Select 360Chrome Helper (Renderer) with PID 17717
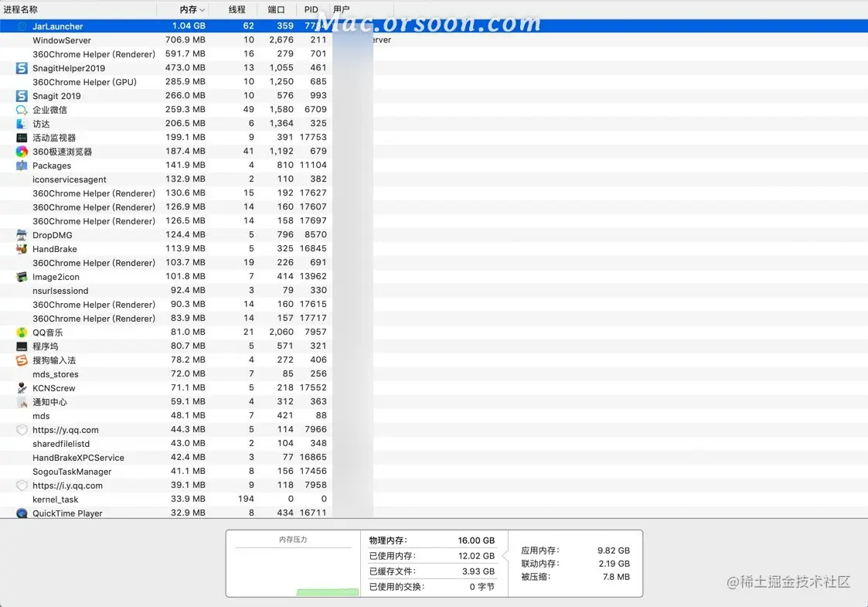Image resolution: width=868 pixels, height=607 pixels. click(434, 318)
